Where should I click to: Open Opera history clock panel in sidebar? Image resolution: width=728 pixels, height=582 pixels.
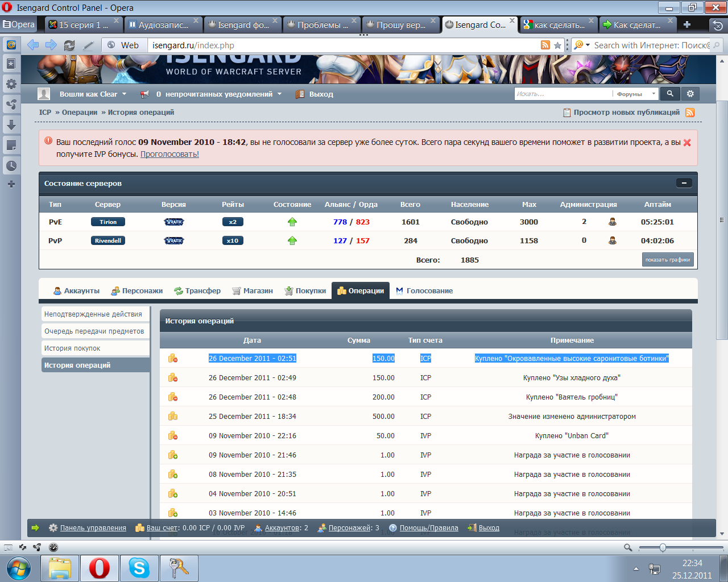coord(11,166)
